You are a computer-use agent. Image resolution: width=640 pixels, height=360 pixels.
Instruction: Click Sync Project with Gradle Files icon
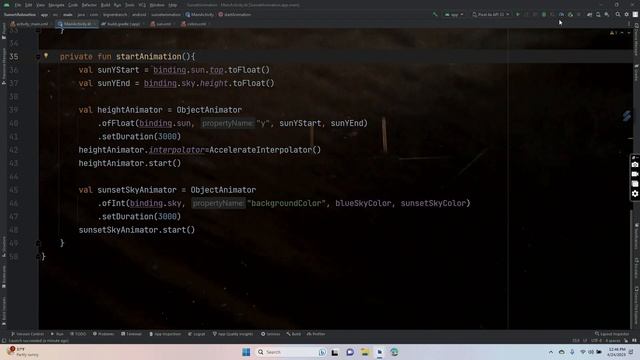pyautogui.click(x=589, y=15)
